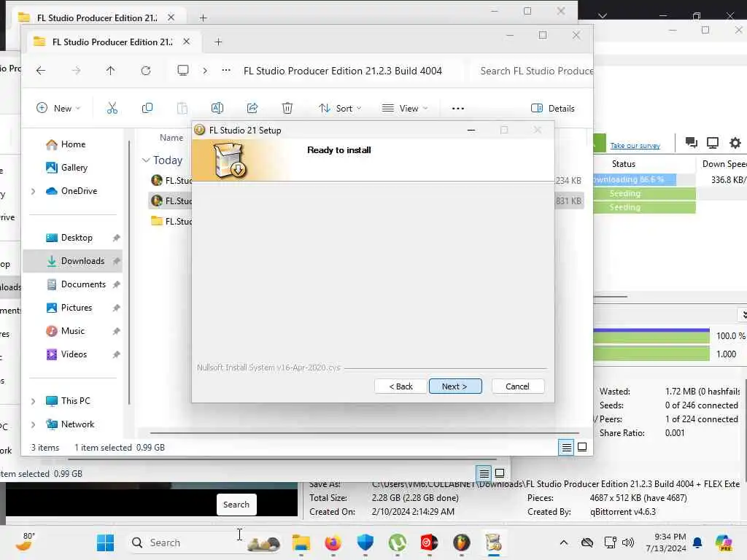Click the FL Studio installer taskbar icon
The height and width of the screenshot is (560, 747).
click(x=494, y=542)
